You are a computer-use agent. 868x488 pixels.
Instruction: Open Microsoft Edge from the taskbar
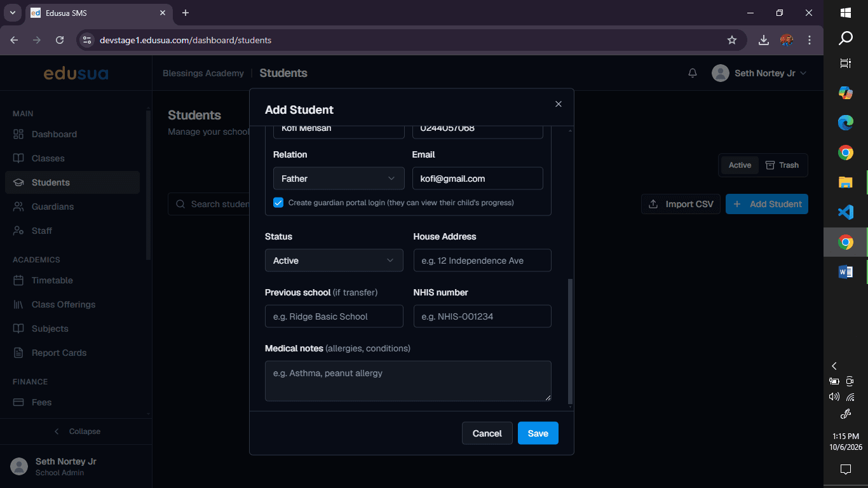(x=846, y=123)
